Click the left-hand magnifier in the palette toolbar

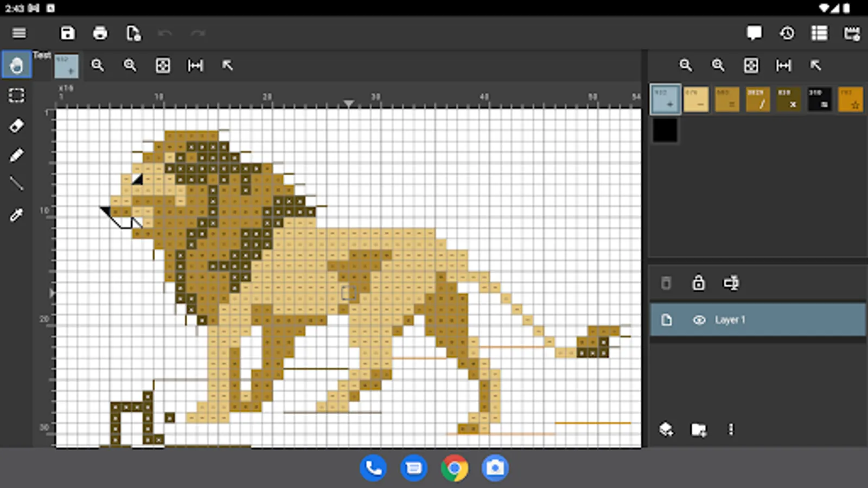(686, 65)
